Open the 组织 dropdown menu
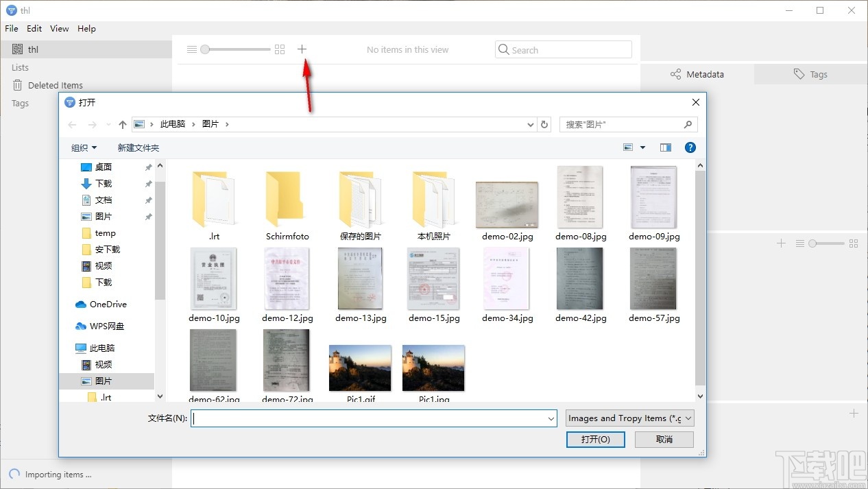 84,147
